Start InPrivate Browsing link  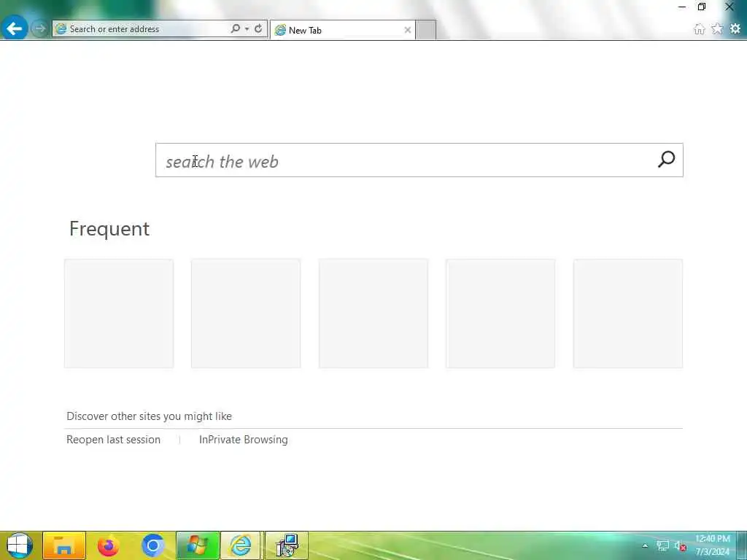point(244,440)
